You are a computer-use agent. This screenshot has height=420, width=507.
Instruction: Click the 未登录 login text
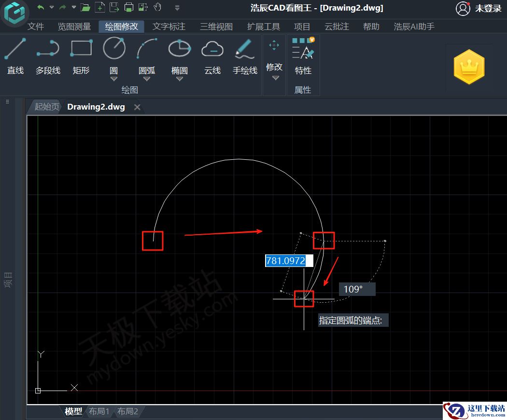(x=488, y=8)
